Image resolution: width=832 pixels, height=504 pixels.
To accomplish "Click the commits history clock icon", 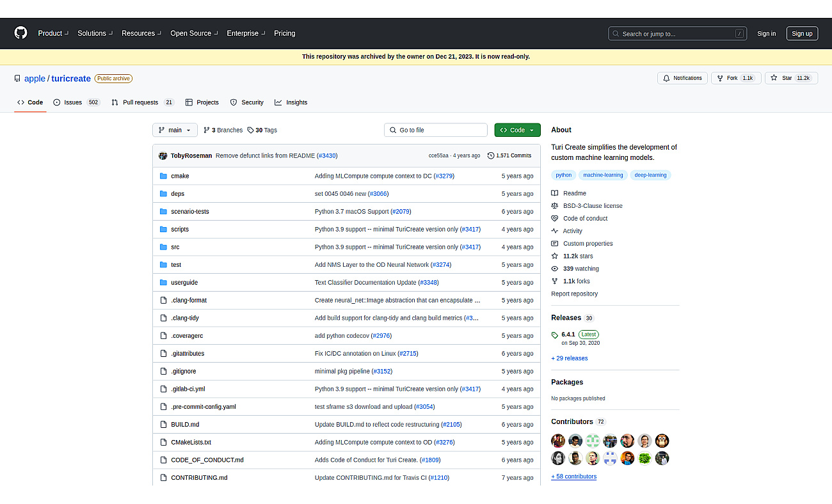I will point(491,155).
